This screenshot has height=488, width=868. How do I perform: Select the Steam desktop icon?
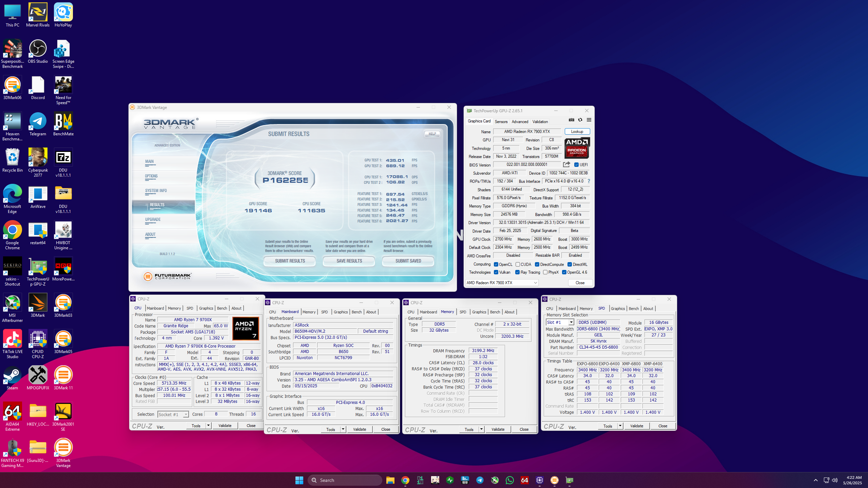click(13, 378)
